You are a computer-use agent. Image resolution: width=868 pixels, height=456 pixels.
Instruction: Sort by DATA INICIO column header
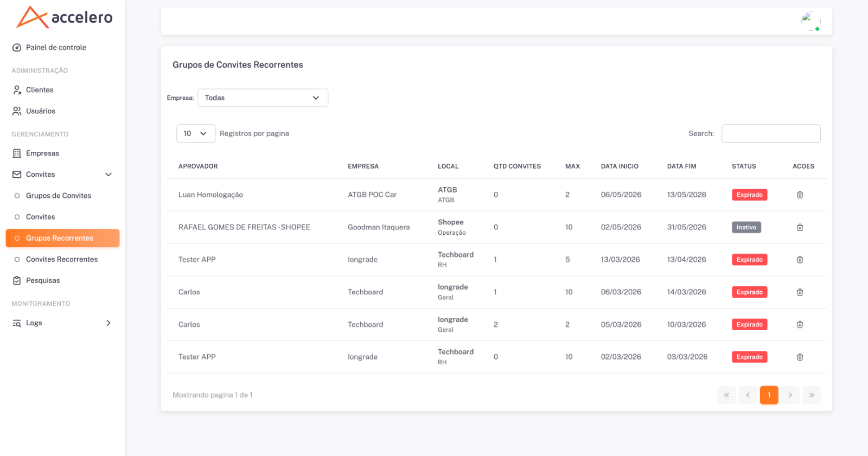[x=620, y=166]
